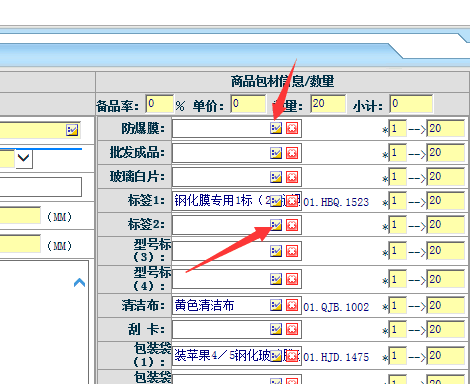This screenshot has width=470, height=384.
Task: Open the picker icon for 防爆膜 row
Action: click(x=276, y=128)
